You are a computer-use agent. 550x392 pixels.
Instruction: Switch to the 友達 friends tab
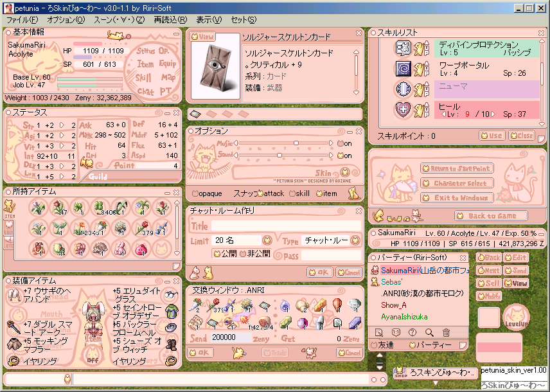(383, 345)
